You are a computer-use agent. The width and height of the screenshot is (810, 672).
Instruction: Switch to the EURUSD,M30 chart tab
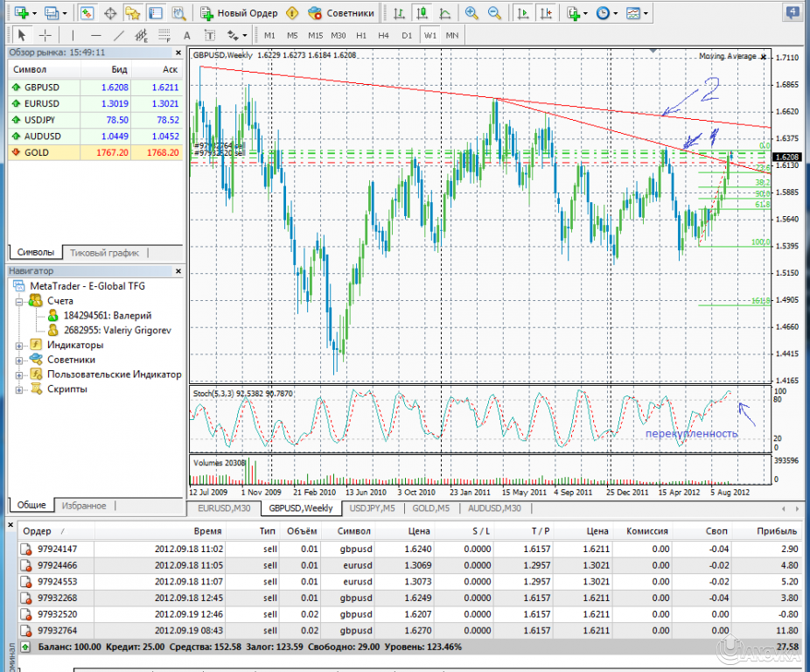coord(225,508)
